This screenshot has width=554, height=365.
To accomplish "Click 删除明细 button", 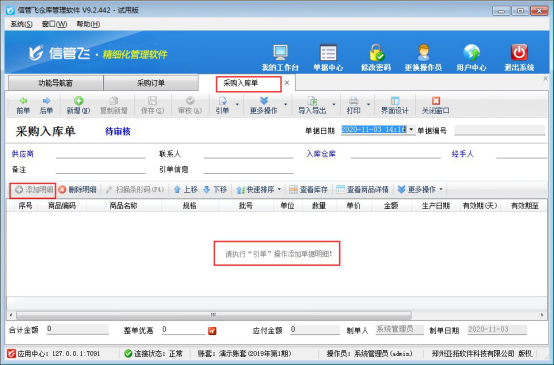I will coord(78,190).
